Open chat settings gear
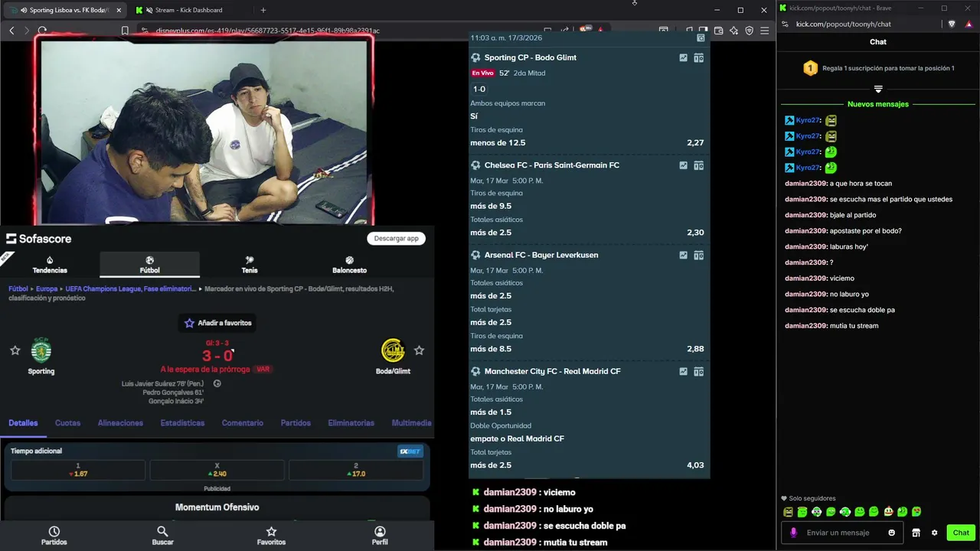The width and height of the screenshot is (980, 551). [934, 533]
